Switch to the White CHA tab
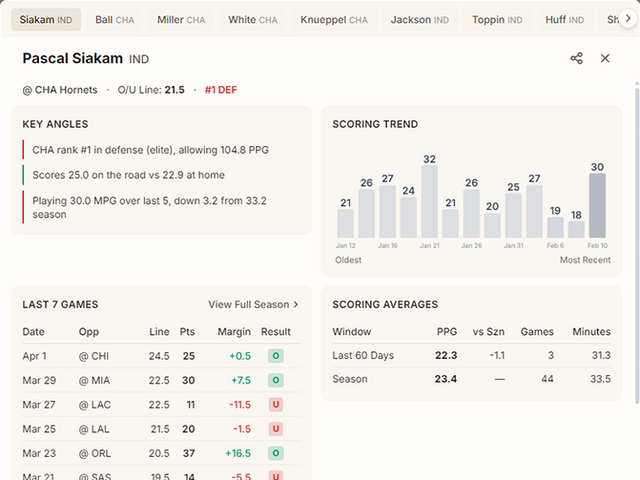 click(253, 20)
